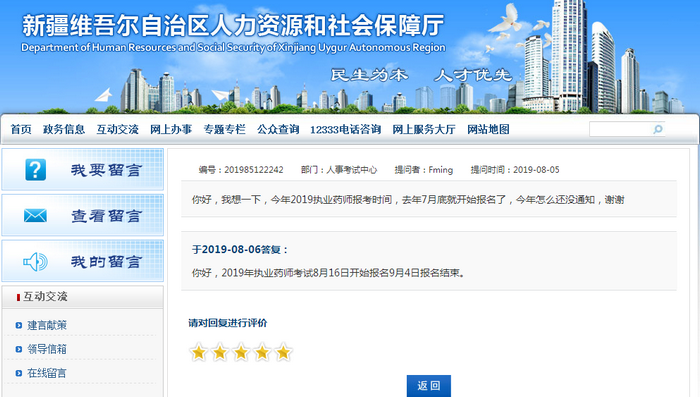Screen dimensions: 700x397
Task: Open the 专题专栏 menu item
Action: (x=225, y=130)
